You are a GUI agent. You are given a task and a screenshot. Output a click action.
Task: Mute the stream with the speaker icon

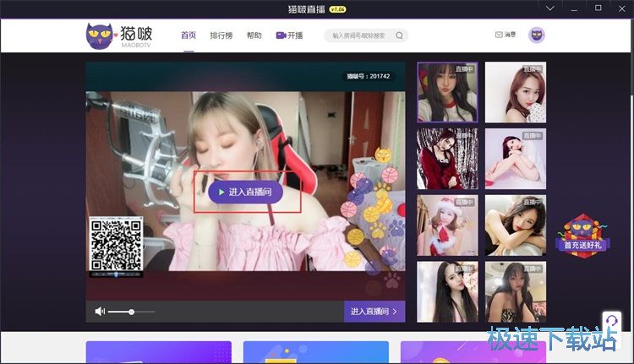point(100,312)
